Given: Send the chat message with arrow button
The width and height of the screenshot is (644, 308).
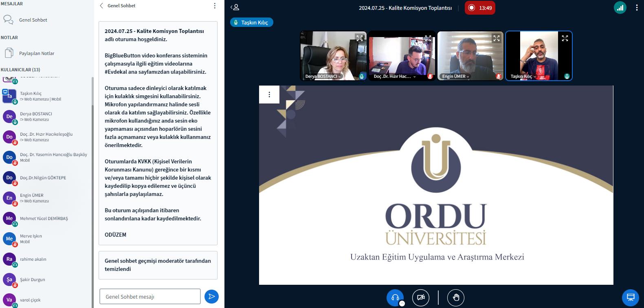Looking at the screenshot, I should point(211,296).
